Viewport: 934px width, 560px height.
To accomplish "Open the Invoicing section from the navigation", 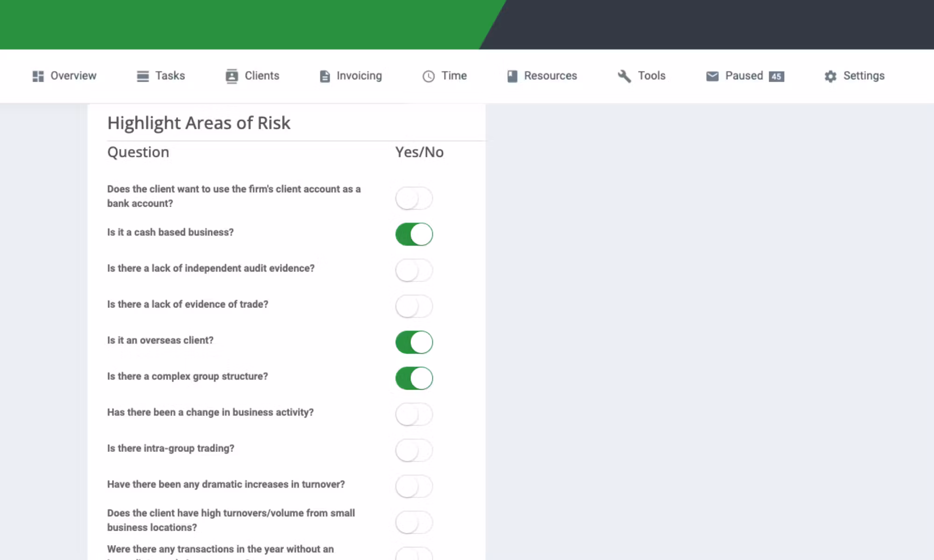I will 359,76.
